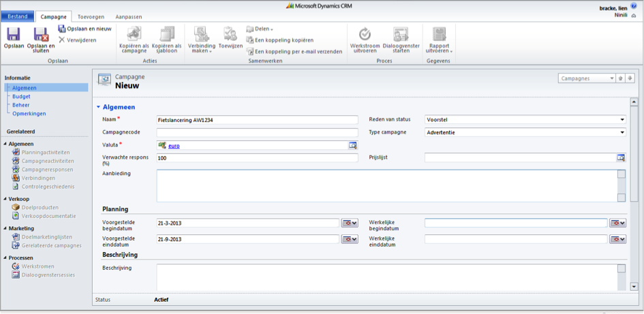The height and width of the screenshot is (314, 644).
Task: Click the Campagnecode input field
Action: click(x=257, y=133)
